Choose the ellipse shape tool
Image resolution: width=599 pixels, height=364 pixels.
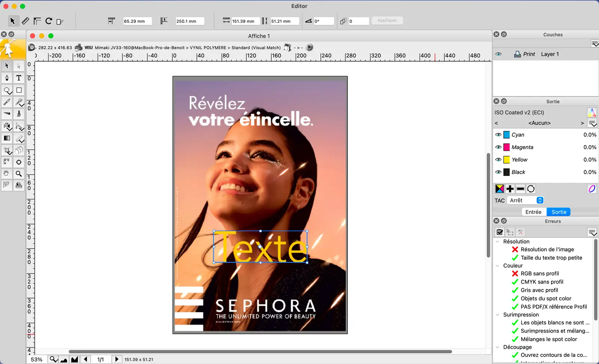coord(7,90)
